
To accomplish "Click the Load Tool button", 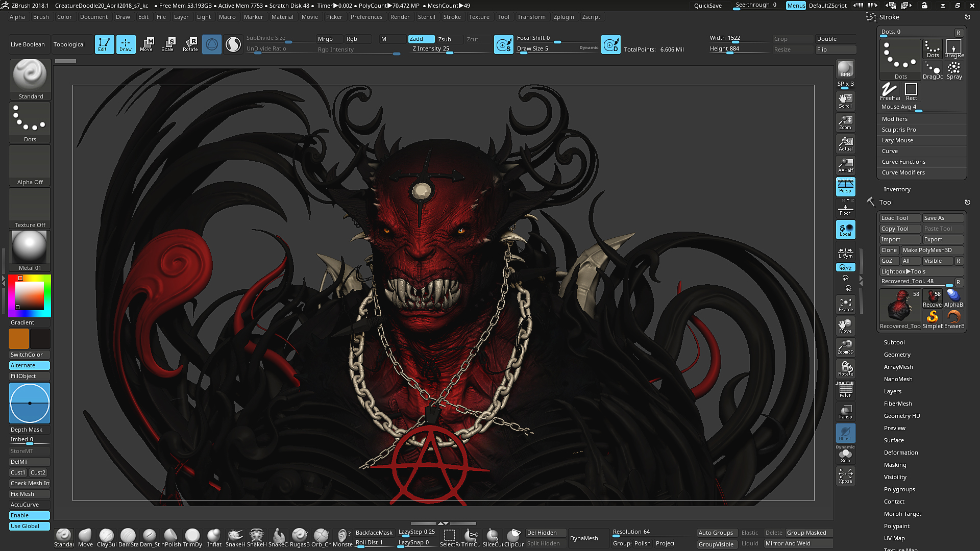I will (899, 218).
